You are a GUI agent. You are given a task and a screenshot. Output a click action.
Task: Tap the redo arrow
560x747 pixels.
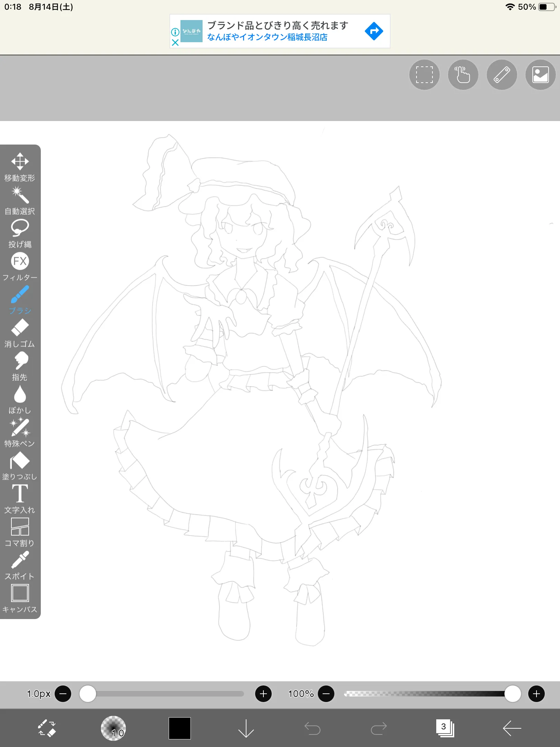tap(379, 728)
